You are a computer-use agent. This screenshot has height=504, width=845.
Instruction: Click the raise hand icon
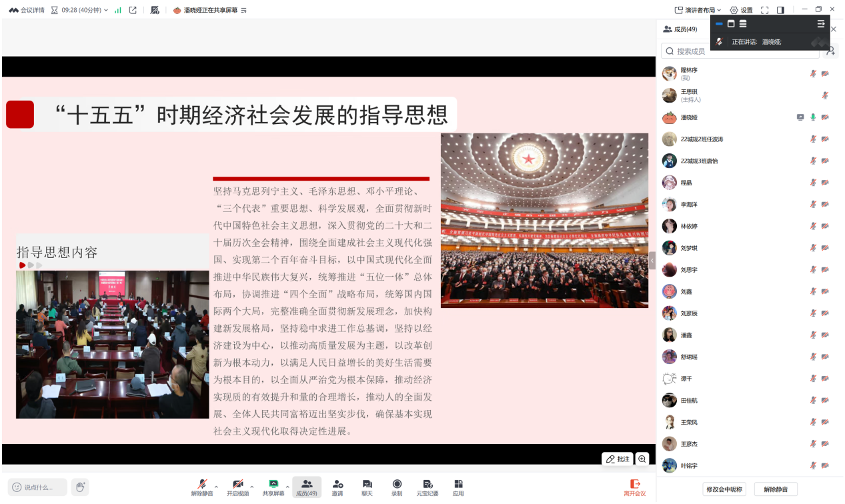pos(80,487)
